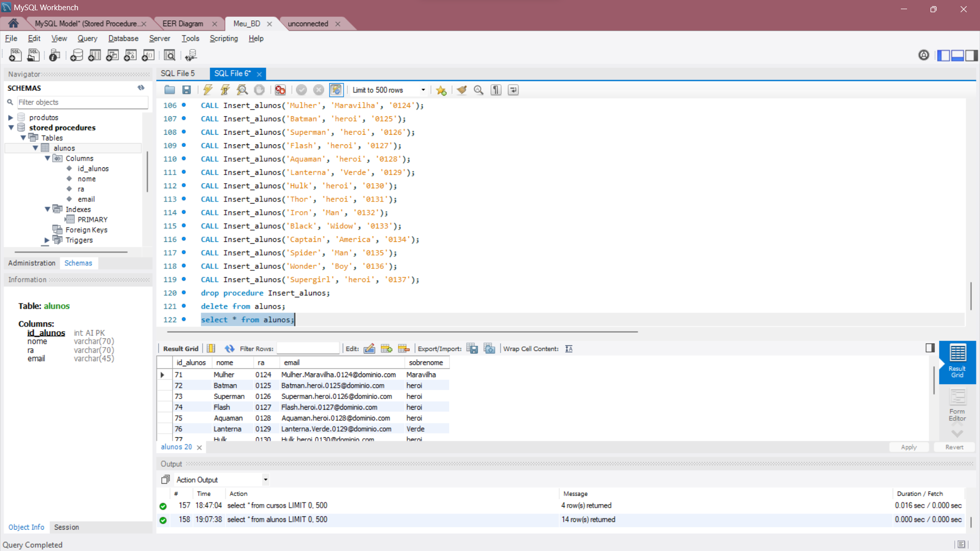Save the current SQL script
The image size is (980, 551).
coord(186,90)
